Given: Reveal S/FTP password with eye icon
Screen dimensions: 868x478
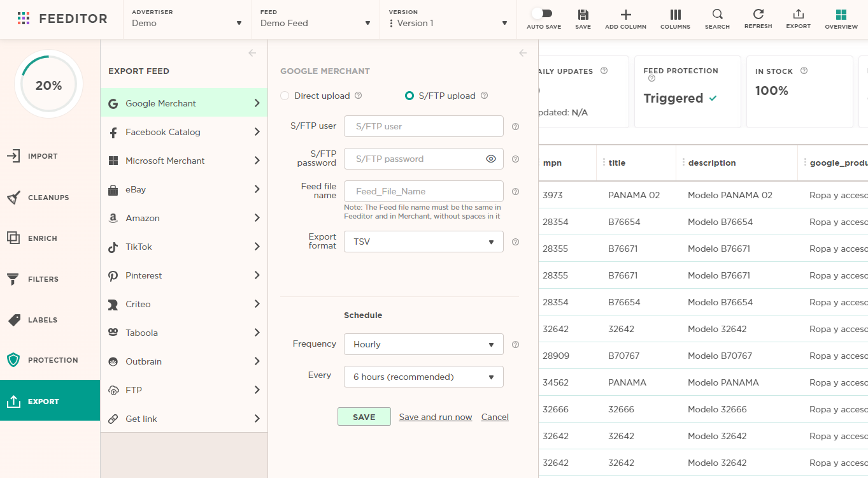Looking at the screenshot, I should pos(491,159).
